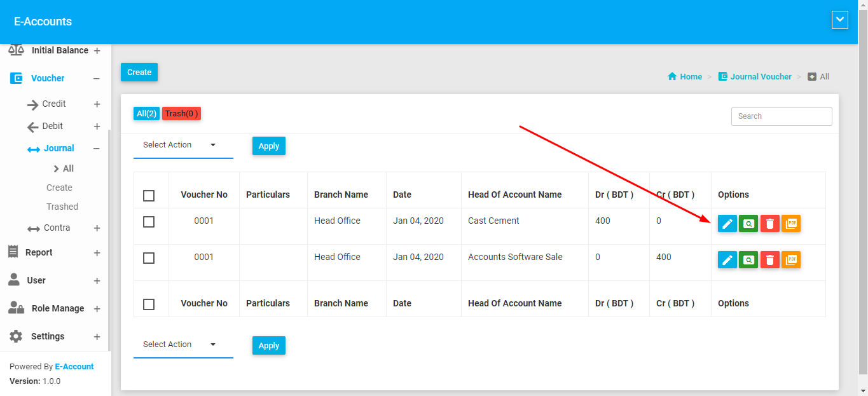The height and width of the screenshot is (396, 868).
Task: Click the orange PDF icon for Cast Cement row
Action: click(x=791, y=224)
